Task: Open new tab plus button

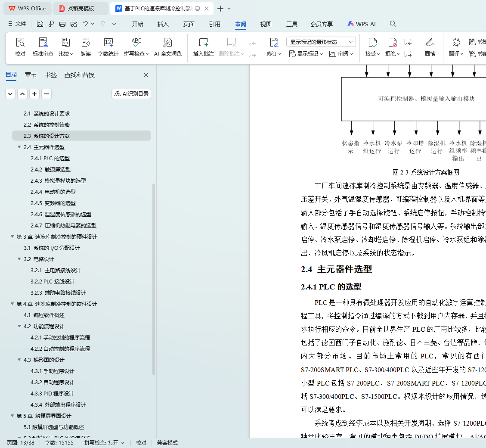Action: pyautogui.click(x=220, y=9)
